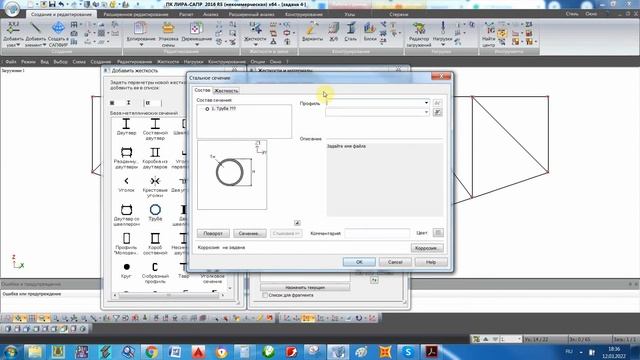The height and width of the screenshot is (360, 640).
Task: Open Создать в САПФИР from ribbon
Action: pyautogui.click(x=58, y=28)
